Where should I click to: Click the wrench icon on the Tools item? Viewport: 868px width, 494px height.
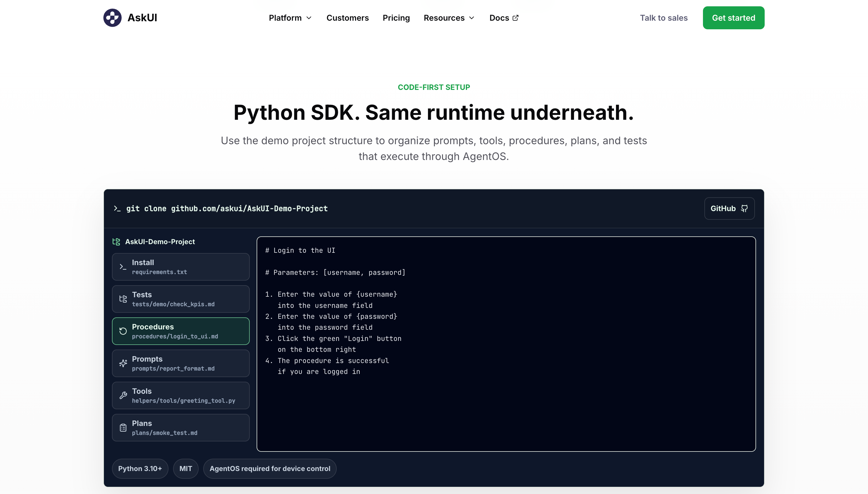123,395
